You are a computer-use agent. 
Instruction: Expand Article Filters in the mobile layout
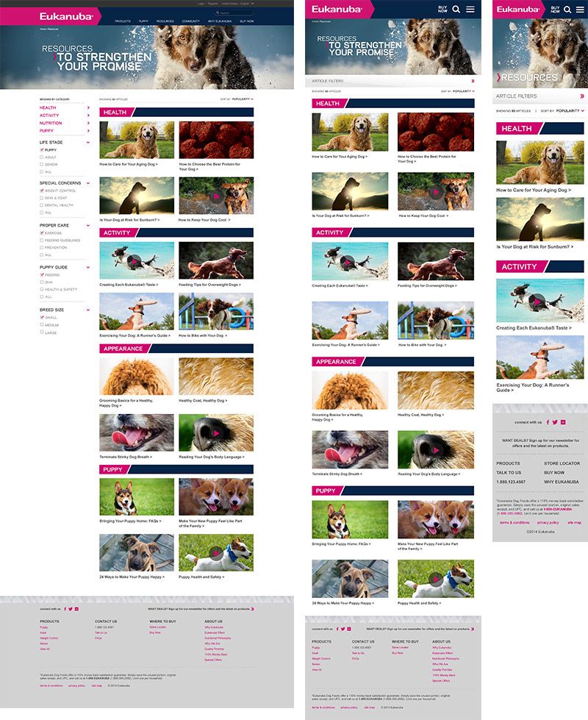539,96
